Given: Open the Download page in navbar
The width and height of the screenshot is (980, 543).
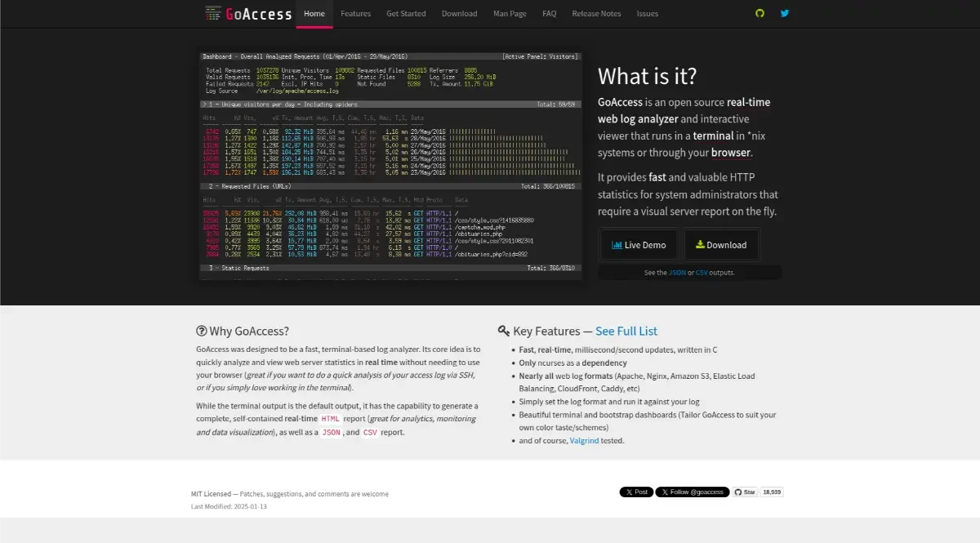Looking at the screenshot, I should 459,14.
